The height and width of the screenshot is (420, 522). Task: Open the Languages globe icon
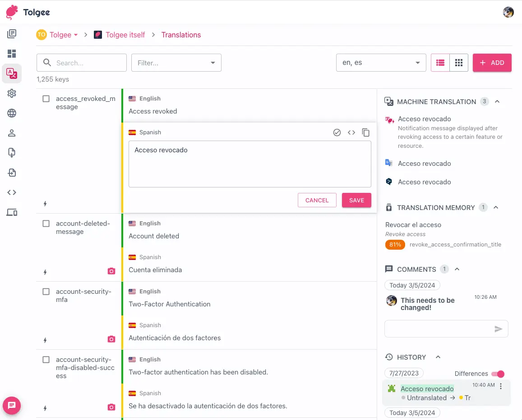pyautogui.click(x=12, y=113)
